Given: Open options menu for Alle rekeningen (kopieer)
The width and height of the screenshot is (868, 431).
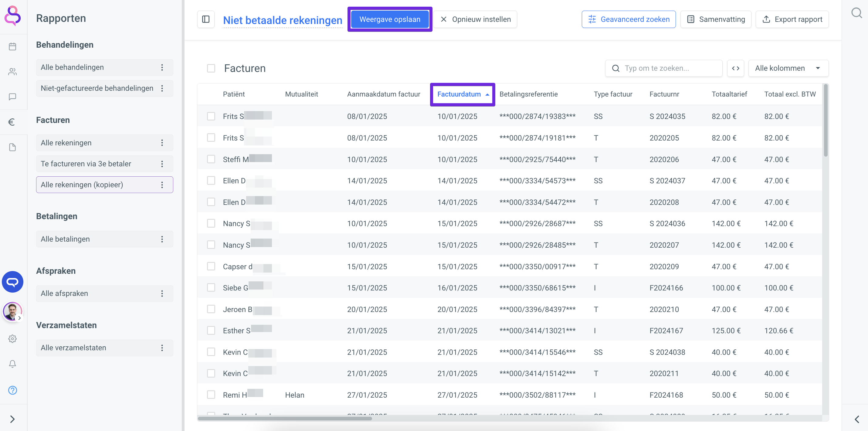Looking at the screenshot, I should tap(162, 185).
